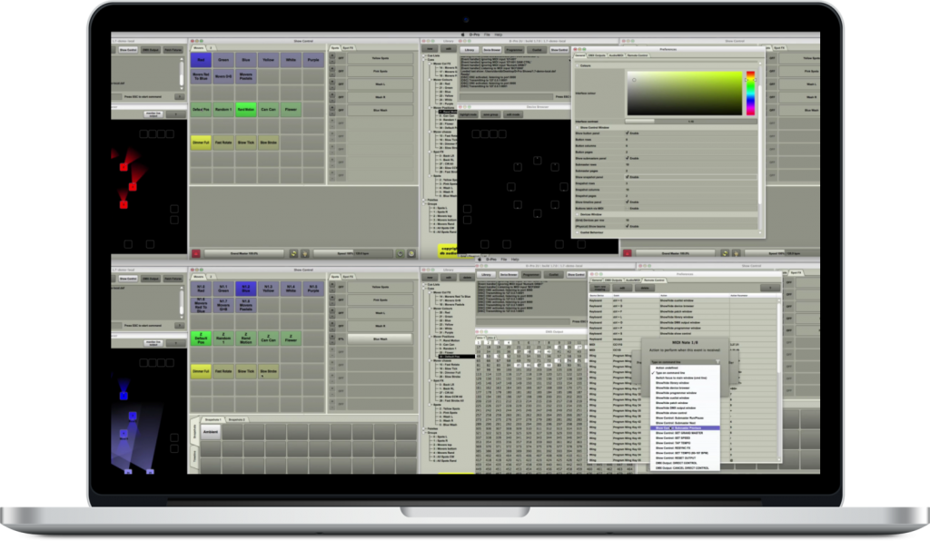Click delete button in lower-right Remote Control preferences
This screenshot has width=930, height=560.
[646, 288]
